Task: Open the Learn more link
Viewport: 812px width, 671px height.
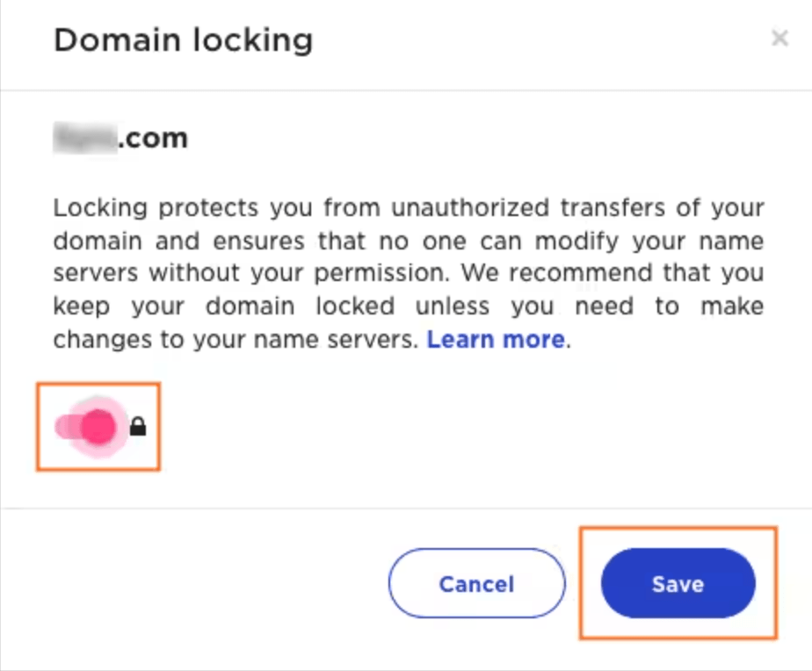Action: click(495, 339)
